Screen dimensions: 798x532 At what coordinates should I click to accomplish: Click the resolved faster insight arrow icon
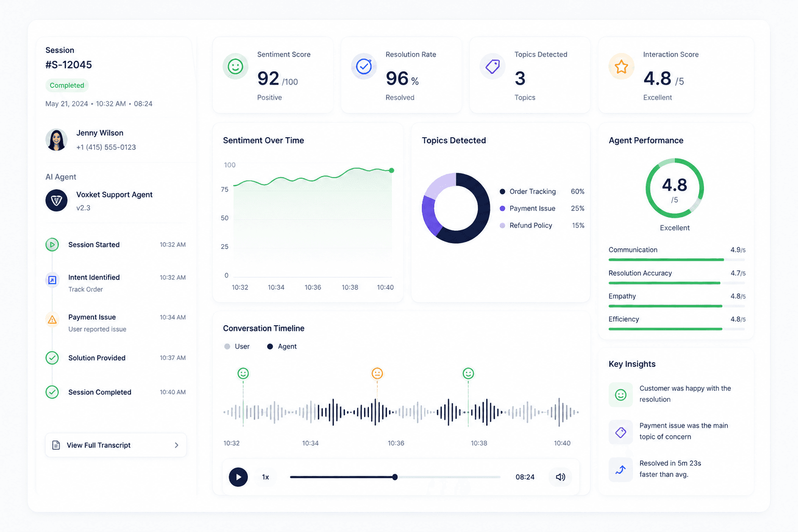[x=621, y=470]
